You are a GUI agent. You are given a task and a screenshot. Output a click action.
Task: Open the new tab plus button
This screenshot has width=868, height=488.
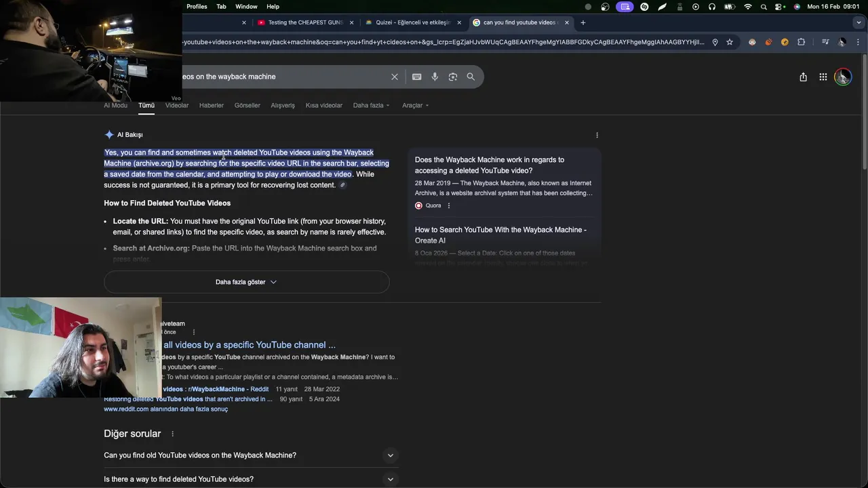coord(583,22)
